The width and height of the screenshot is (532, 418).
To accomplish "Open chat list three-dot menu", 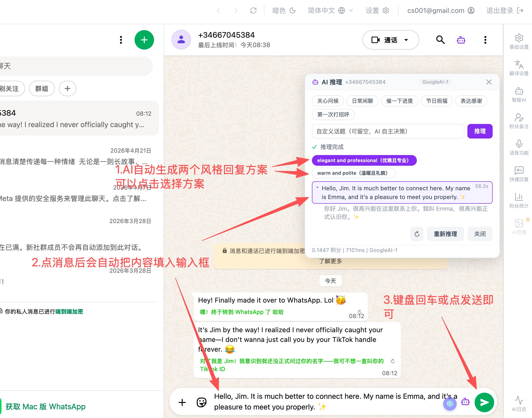I will pos(121,40).
